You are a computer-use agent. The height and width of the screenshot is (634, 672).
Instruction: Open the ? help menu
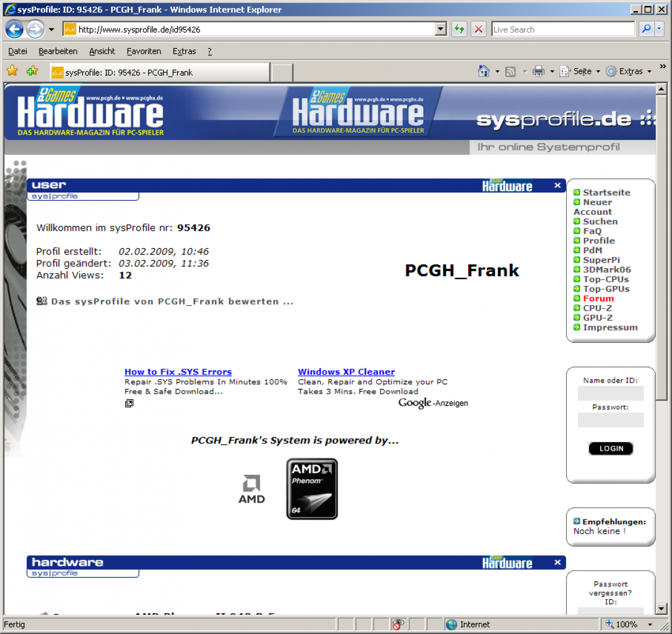pyautogui.click(x=209, y=51)
